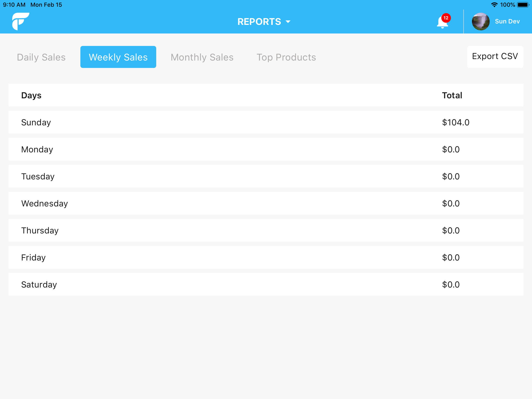This screenshot has width=532, height=399.
Task: Select the Top Products tab
Action: 286,57
